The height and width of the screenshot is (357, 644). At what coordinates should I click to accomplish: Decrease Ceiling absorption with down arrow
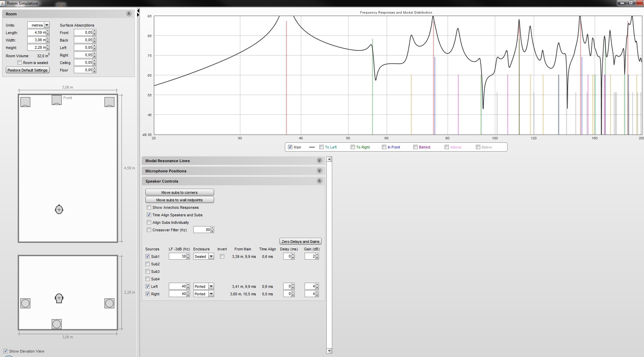tap(95, 64)
